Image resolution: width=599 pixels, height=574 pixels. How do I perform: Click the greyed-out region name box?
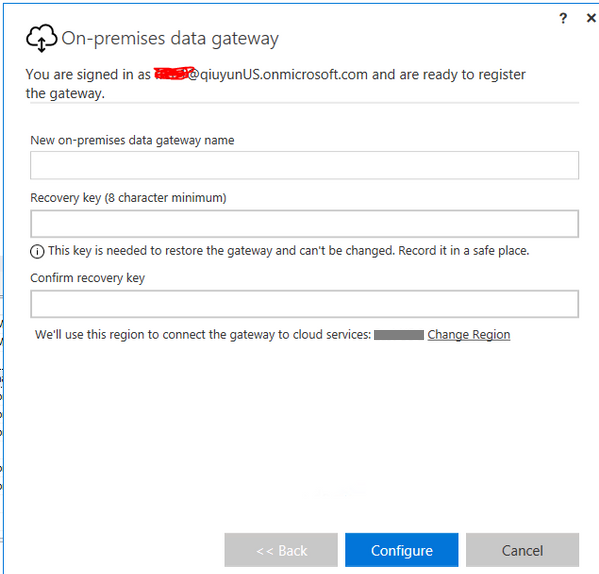click(x=399, y=335)
